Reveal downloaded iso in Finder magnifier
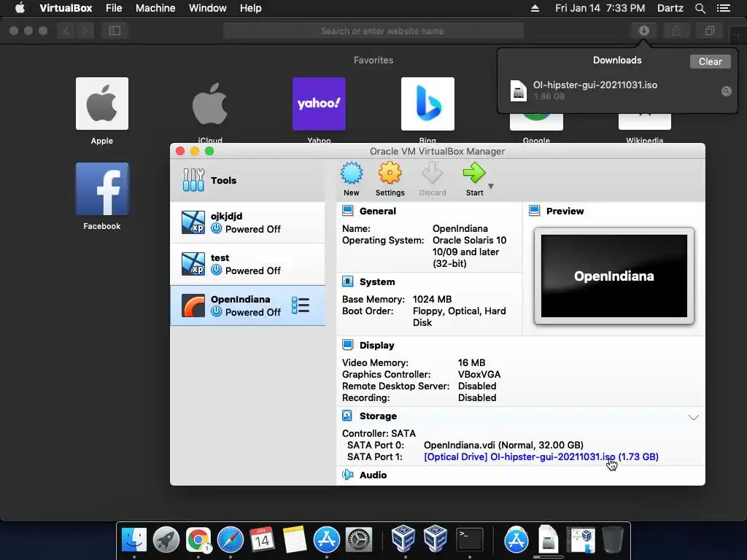 point(726,91)
